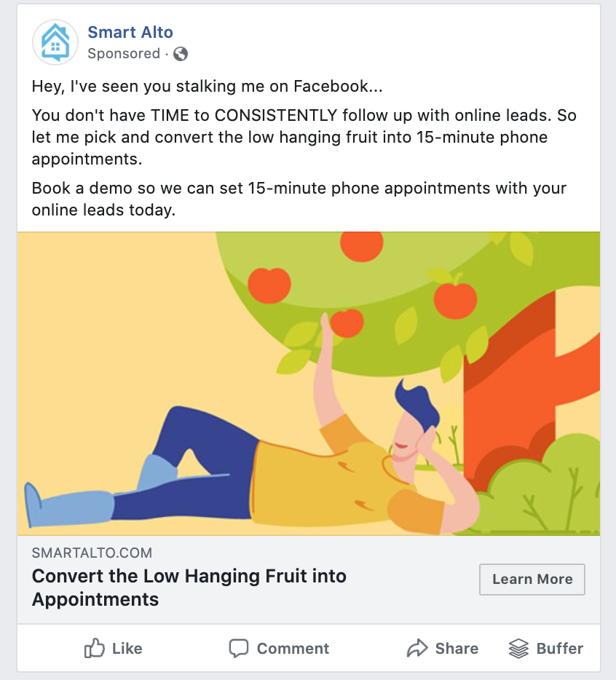Click the 'Book a demo' paragraph text
The height and width of the screenshot is (680, 616).
pos(299,199)
